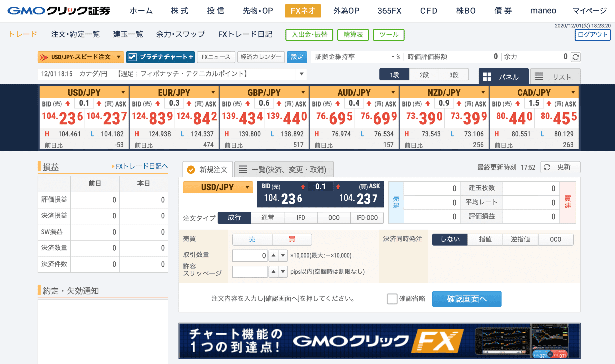
Task: Select OCO order type
Action: pos(334,218)
